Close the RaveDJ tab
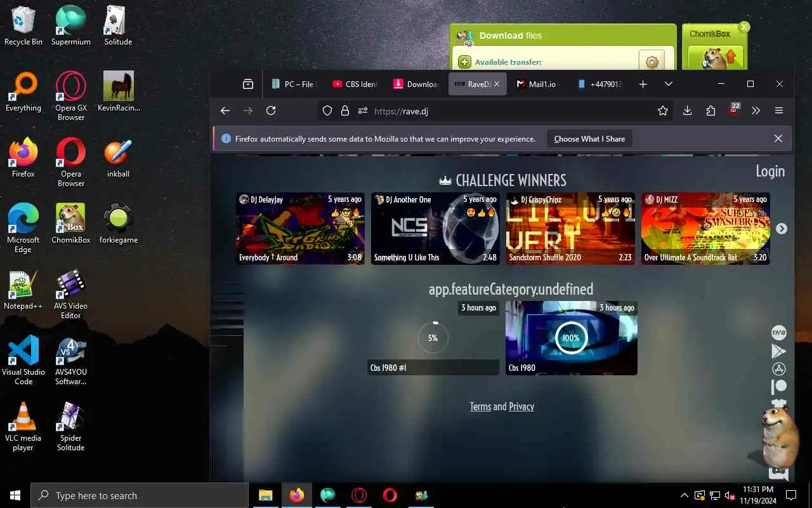 coord(497,84)
